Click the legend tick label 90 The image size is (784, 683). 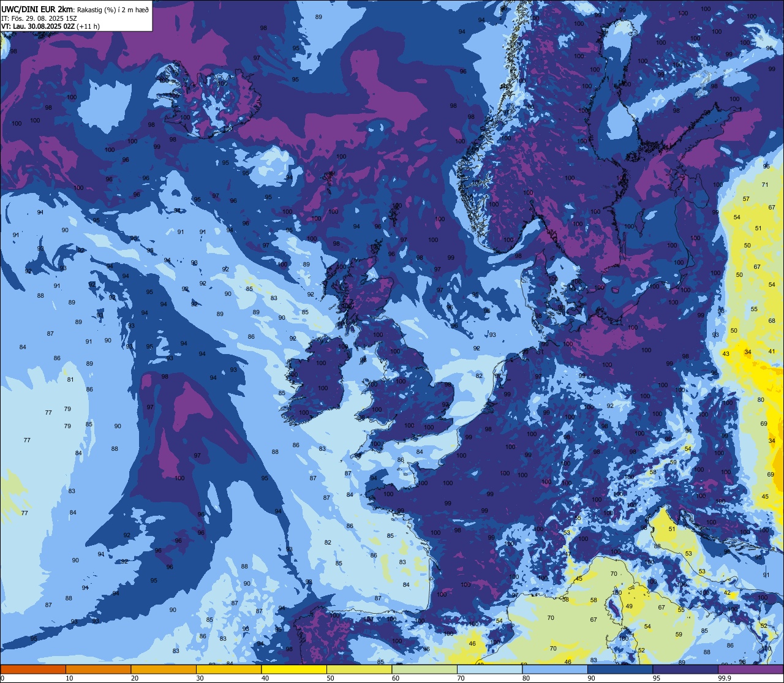click(591, 678)
